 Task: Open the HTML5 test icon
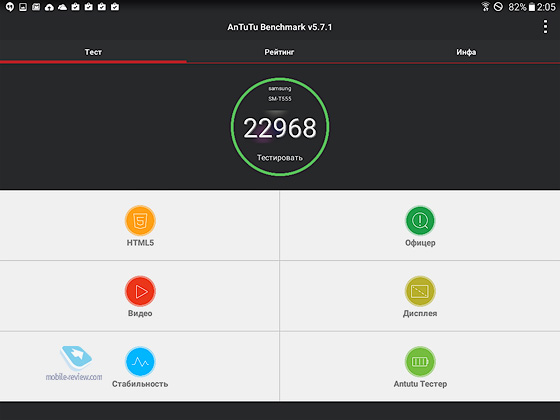click(x=140, y=221)
